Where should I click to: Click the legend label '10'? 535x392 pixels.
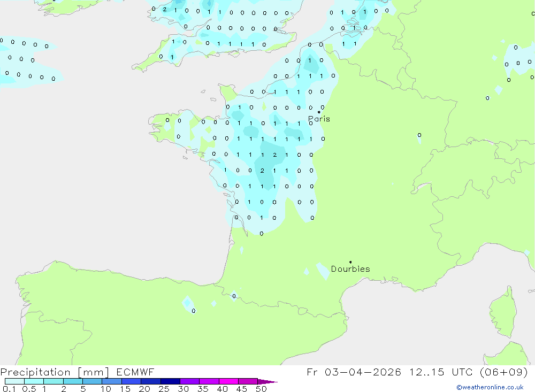[x=106, y=389]
